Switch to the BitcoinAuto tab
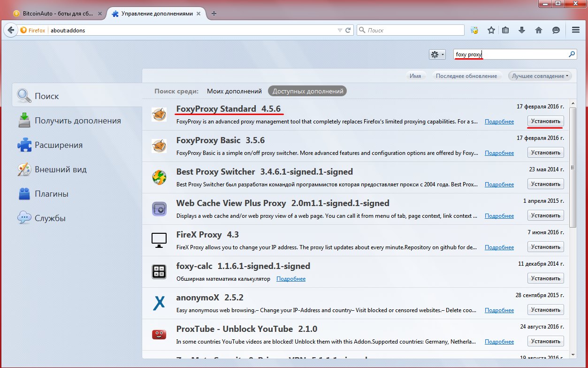The height and width of the screenshot is (368, 588). click(56, 14)
